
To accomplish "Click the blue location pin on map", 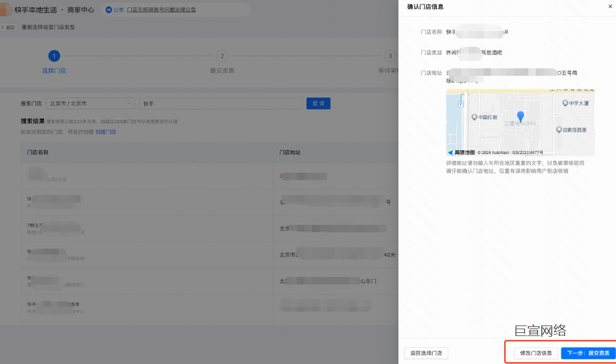I will 520,116.
